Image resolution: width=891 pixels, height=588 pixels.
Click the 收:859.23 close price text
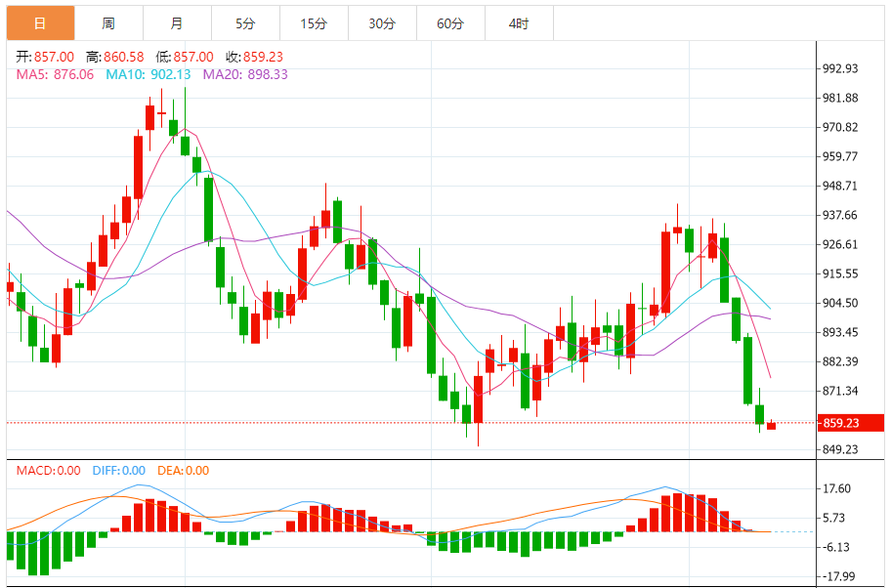coord(255,57)
